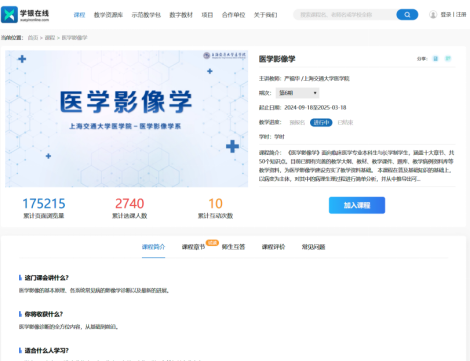
Task: Click the 进行中 status pill
Action: pos(321,122)
